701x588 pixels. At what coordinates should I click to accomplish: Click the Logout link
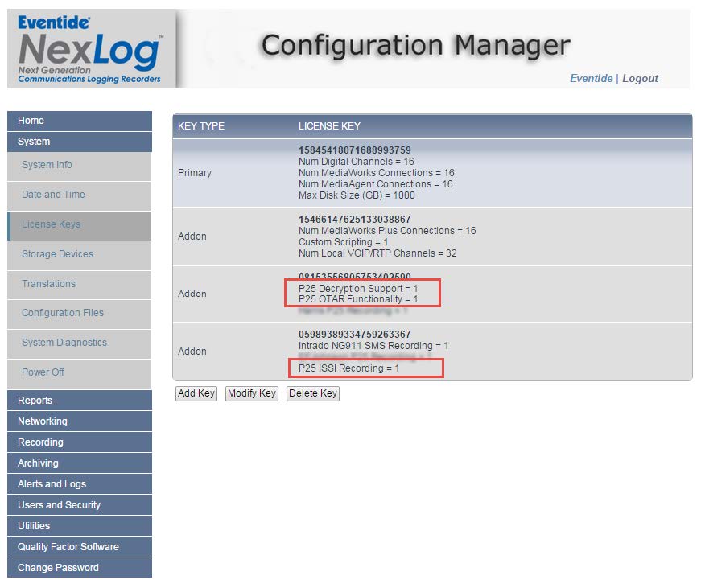point(640,78)
